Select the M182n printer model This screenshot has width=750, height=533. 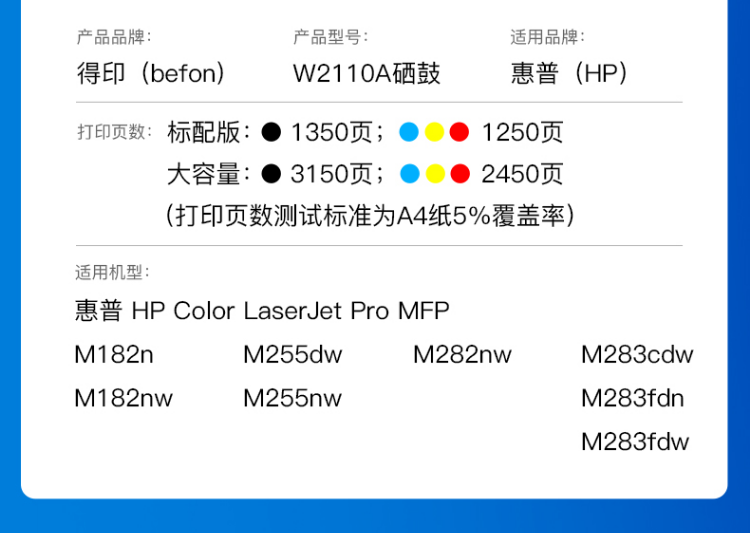tap(114, 355)
